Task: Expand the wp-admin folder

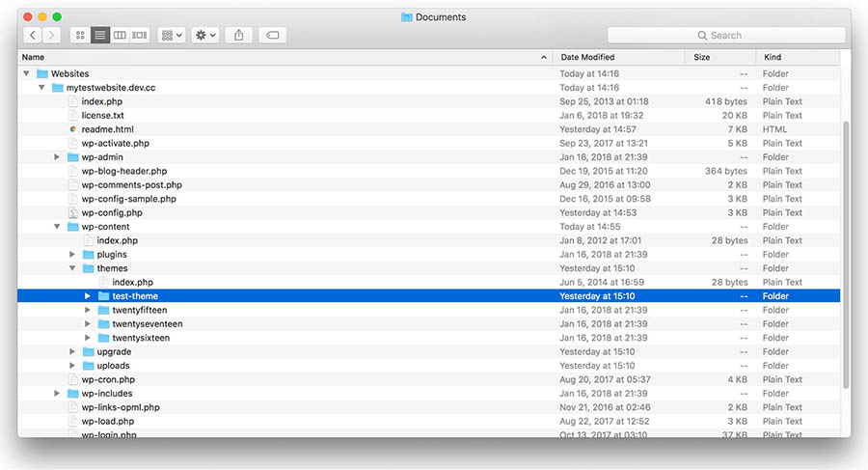Action: pos(57,157)
